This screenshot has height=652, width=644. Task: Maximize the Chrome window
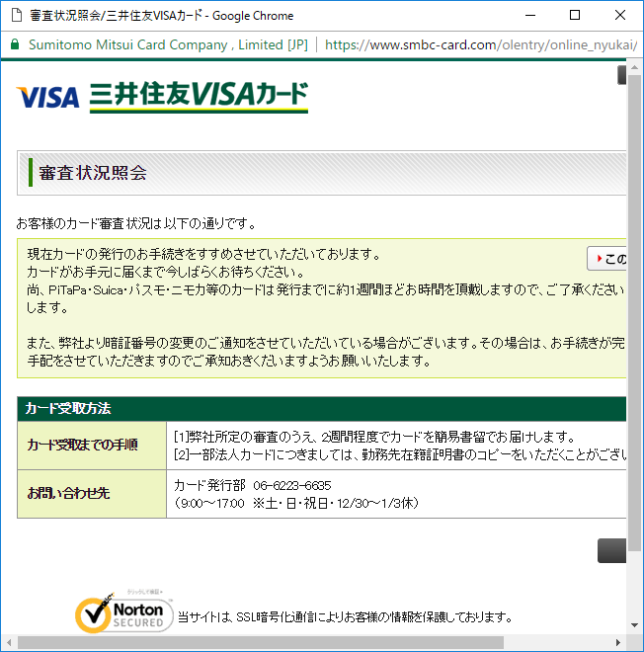pos(575,16)
